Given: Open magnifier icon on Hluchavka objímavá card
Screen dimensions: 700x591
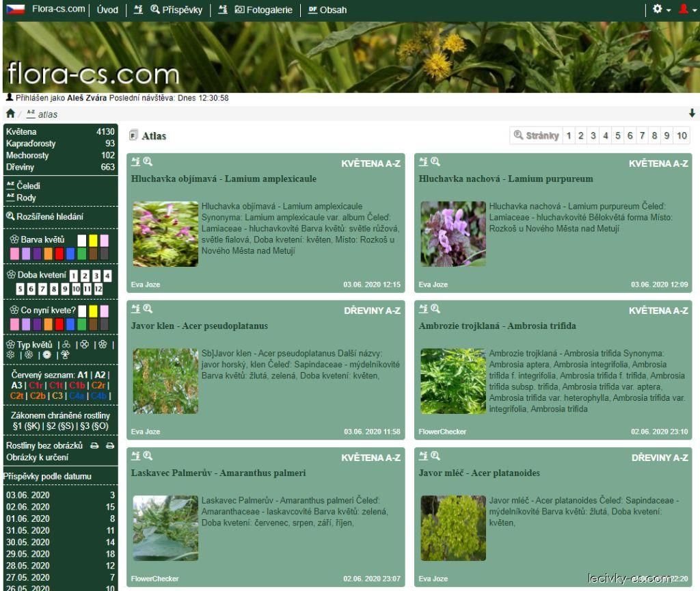Looking at the screenshot, I should [x=148, y=162].
